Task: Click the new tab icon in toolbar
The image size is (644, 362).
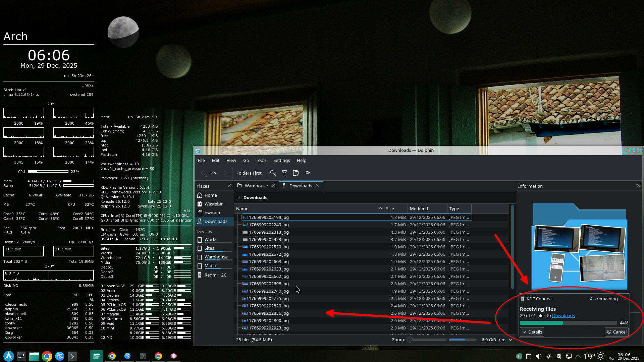Action: pyautogui.click(x=296, y=173)
